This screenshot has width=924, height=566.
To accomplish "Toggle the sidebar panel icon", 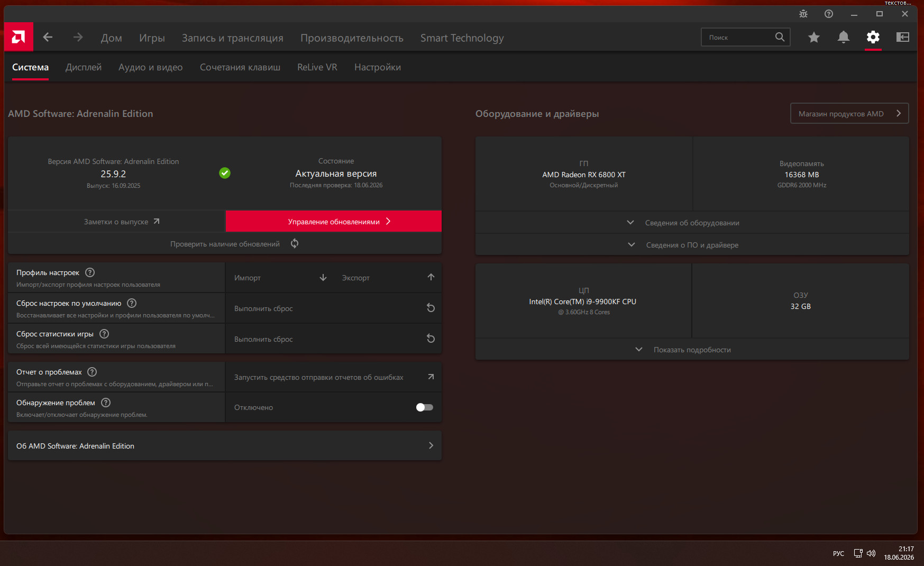I will 903,37.
